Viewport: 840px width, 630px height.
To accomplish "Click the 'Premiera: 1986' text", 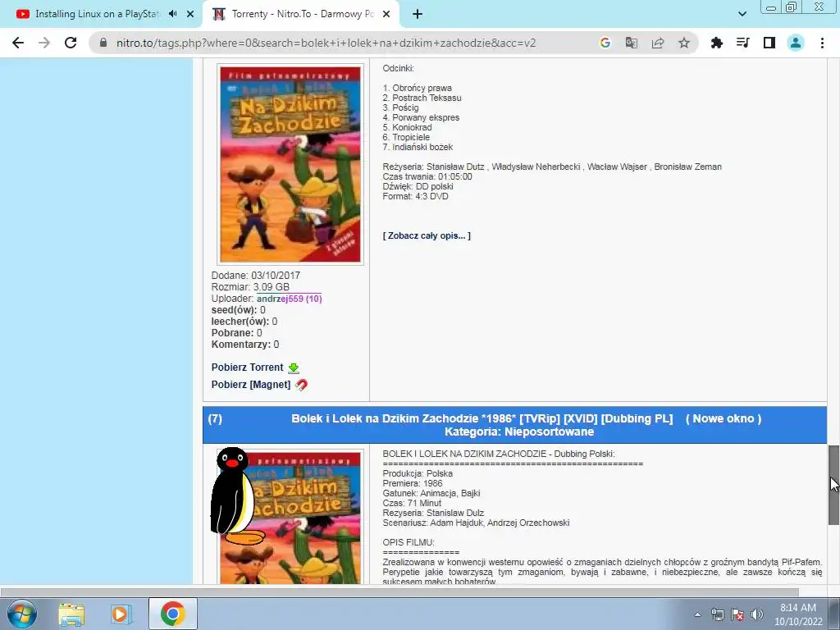I will pos(413,483).
